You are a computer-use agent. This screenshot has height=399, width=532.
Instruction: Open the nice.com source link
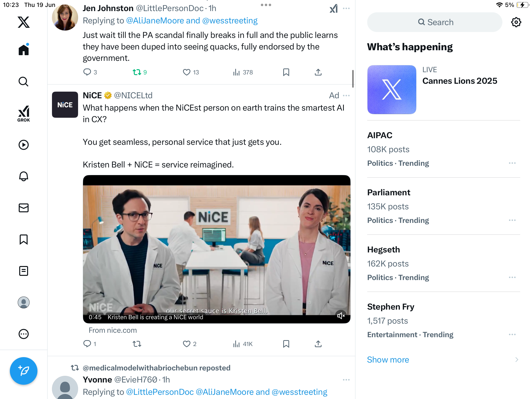[x=113, y=330]
